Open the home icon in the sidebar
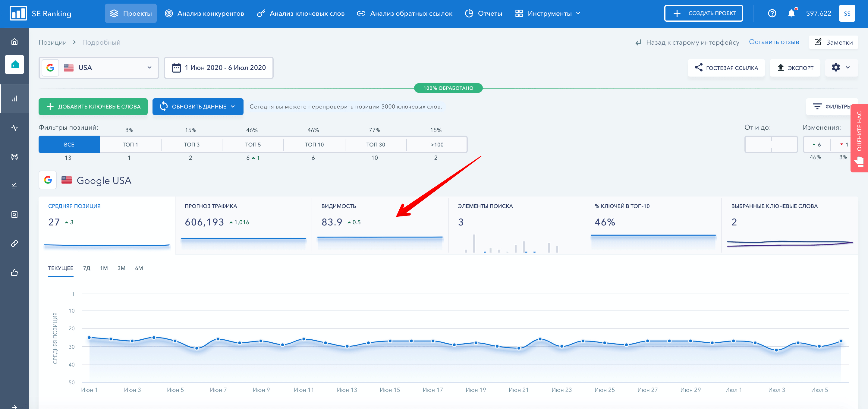Viewport: 868px width, 409px height. [14, 42]
